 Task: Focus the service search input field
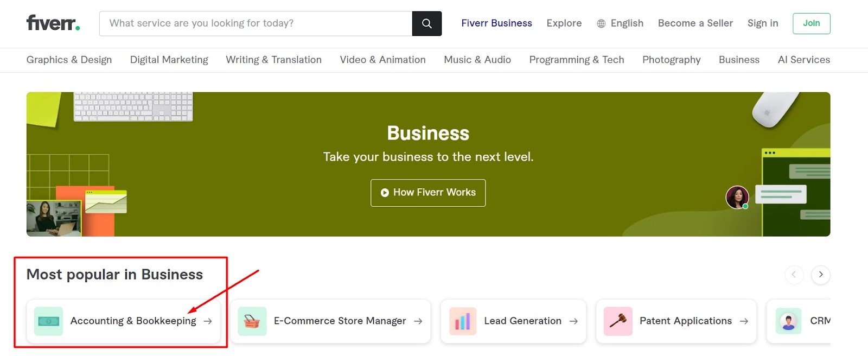pyautogui.click(x=256, y=23)
